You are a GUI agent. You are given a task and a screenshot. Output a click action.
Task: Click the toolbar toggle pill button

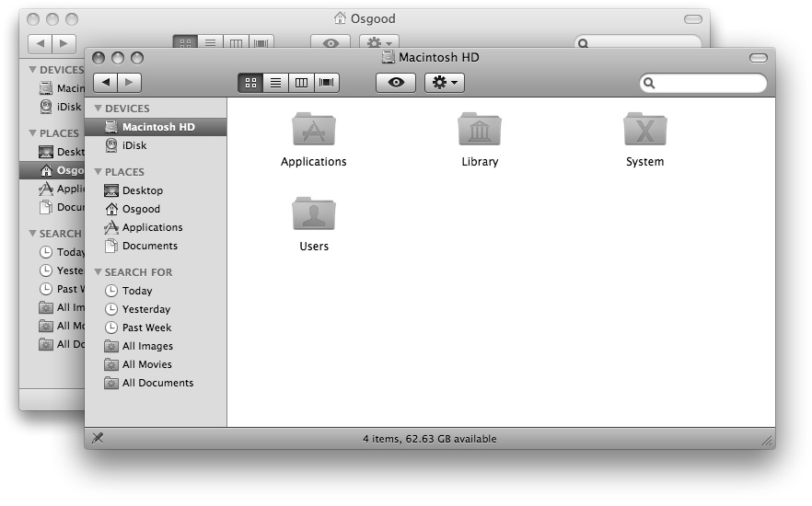(758, 58)
